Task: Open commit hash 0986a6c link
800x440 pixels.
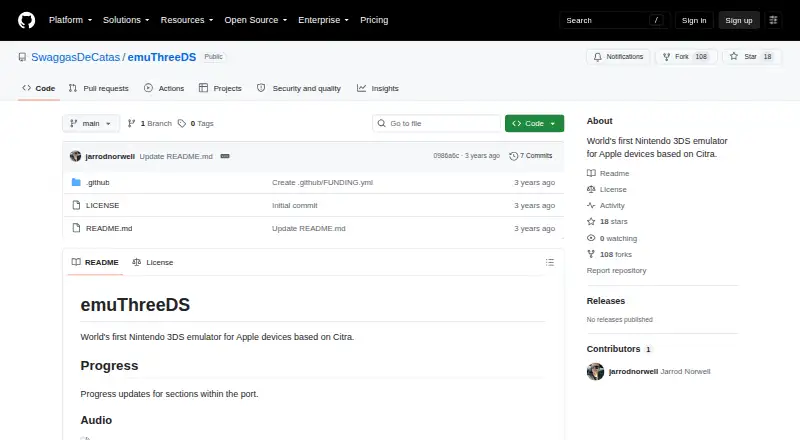Action: click(x=446, y=156)
